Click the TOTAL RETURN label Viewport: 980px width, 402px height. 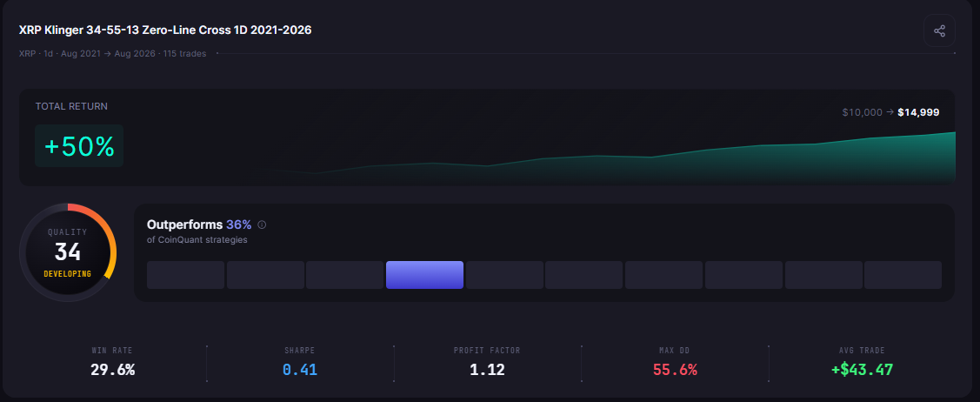[71, 106]
